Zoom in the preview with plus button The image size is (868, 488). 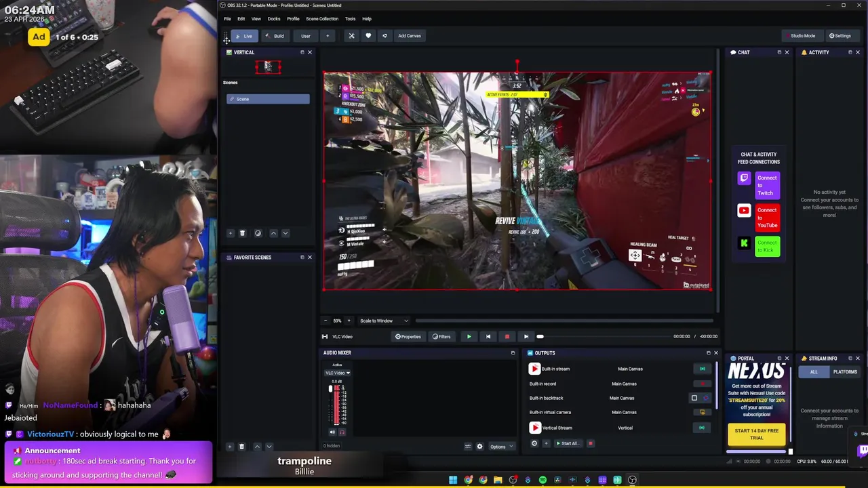[349, 321]
